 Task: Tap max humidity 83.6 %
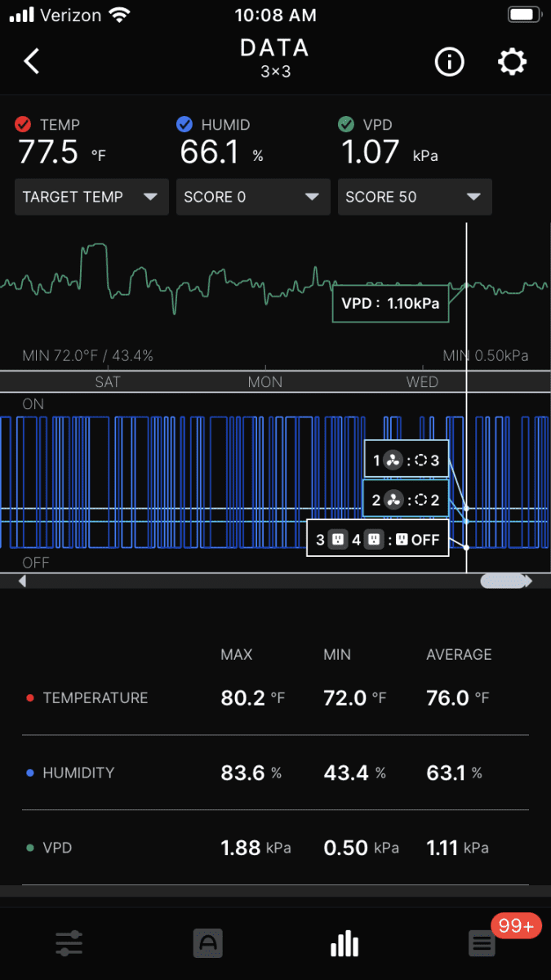coord(251,773)
